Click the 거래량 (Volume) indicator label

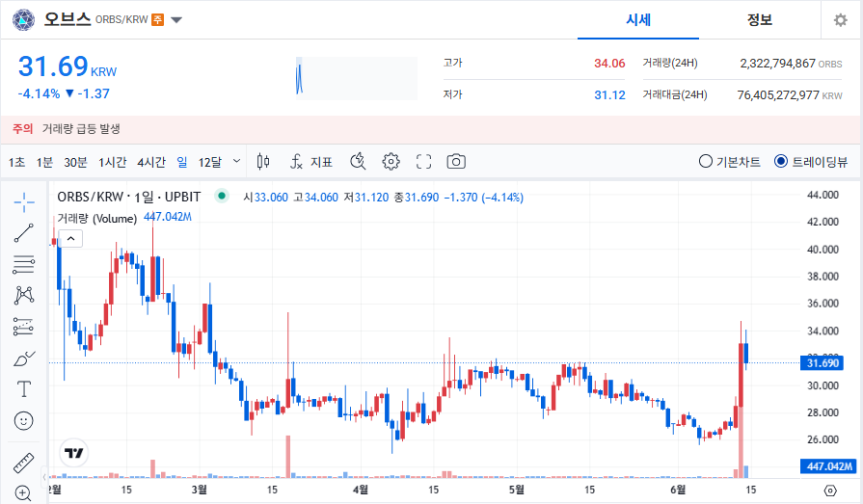click(x=96, y=219)
